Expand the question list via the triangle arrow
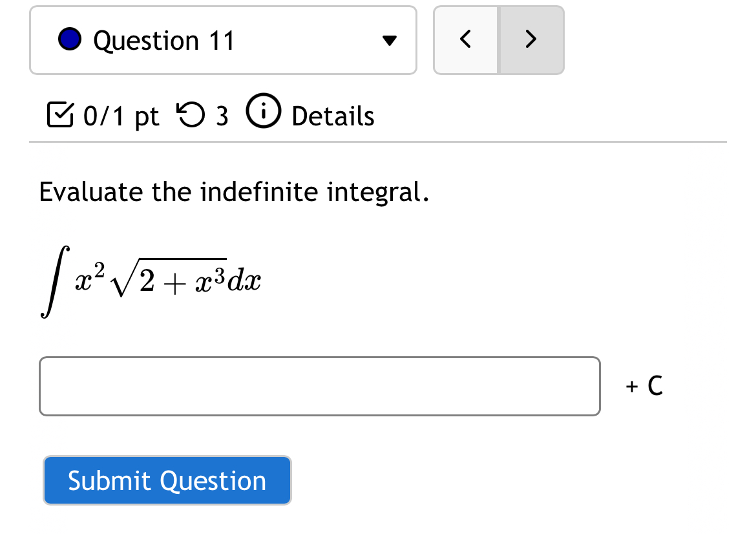The width and height of the screenshot is (756, 534). 390,40
